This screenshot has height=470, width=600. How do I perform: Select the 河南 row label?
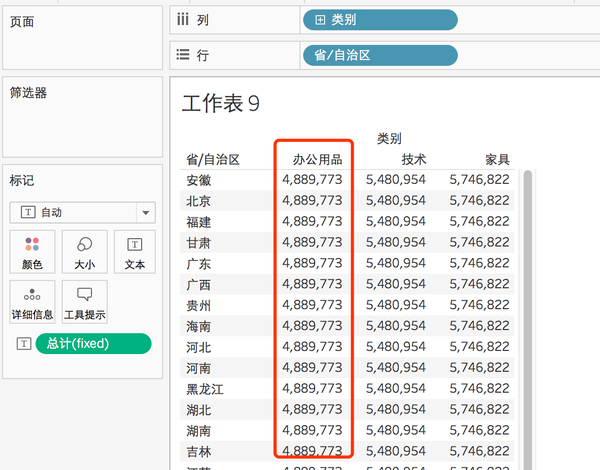click(x=199, y=368)
